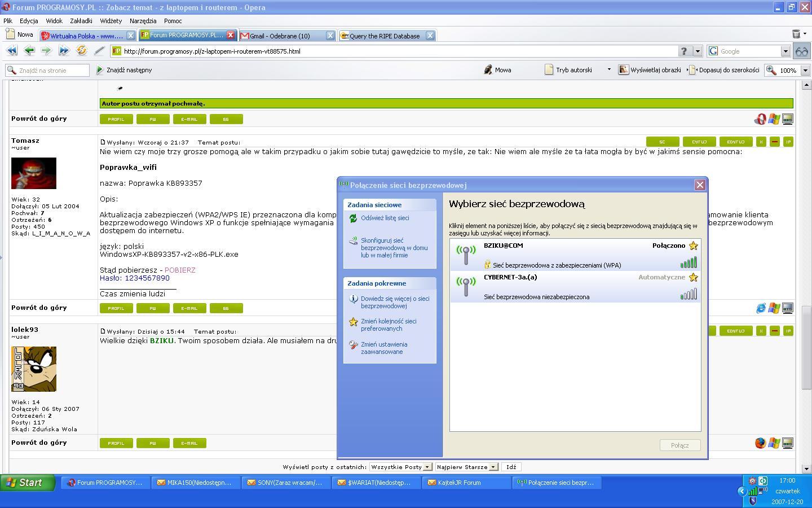The width and height of the screenshot is (812, 508).
Task: Click Odśwież listę sieci refresh icon
Action: click(x=353, y=218)
